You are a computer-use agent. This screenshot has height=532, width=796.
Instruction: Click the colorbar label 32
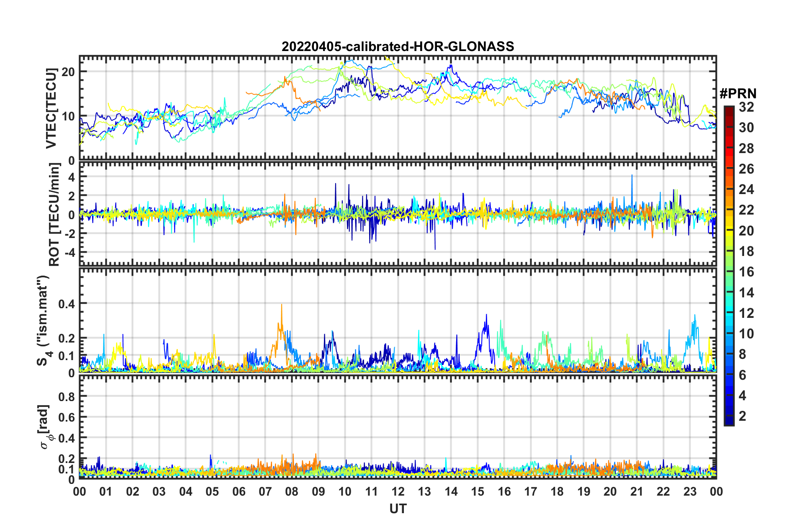pyautogui.click(x=746, y=107)
